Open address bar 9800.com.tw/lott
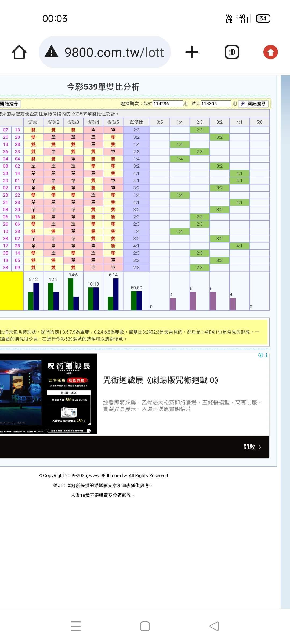The width and height of the screenshot is (290, 644). 105,52
